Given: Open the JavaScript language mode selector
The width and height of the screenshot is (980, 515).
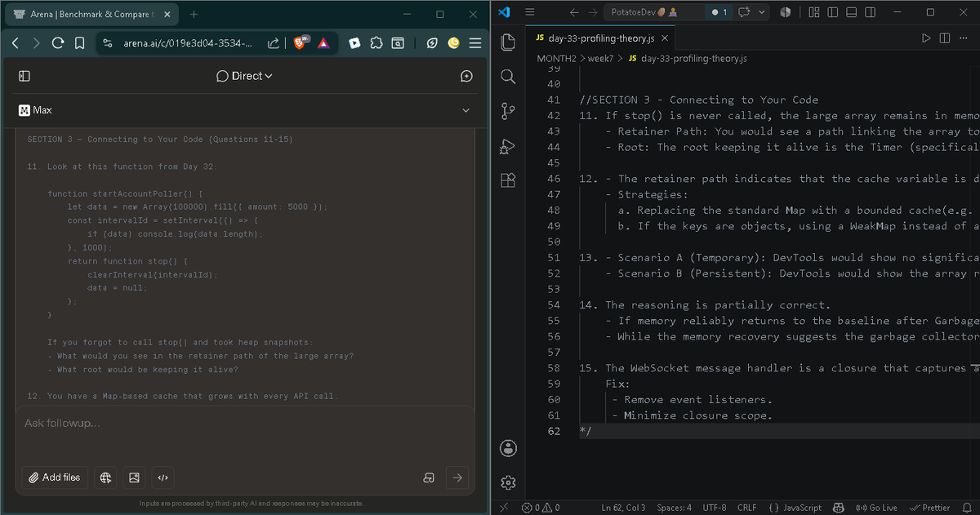Looking at the screenshot, I should (795, 508).
